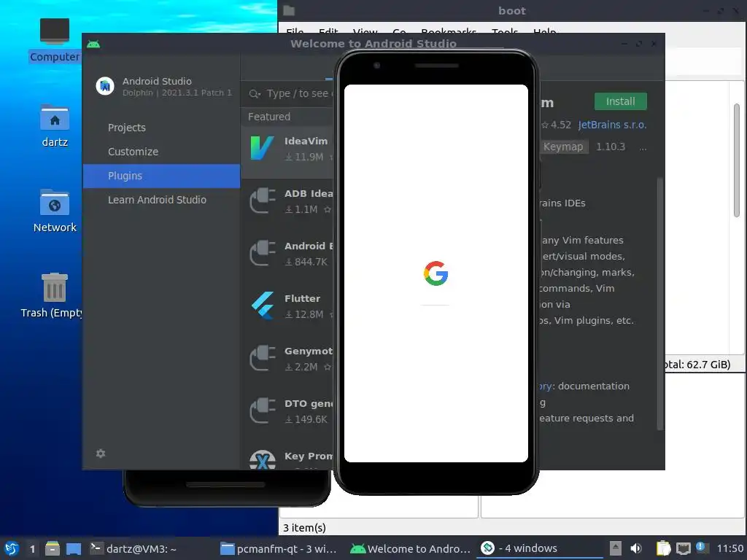Viewport: 747px width, 560px height.
Task: Open the ellipsis options beside version 1.10.3
Action: pos(643,147)
